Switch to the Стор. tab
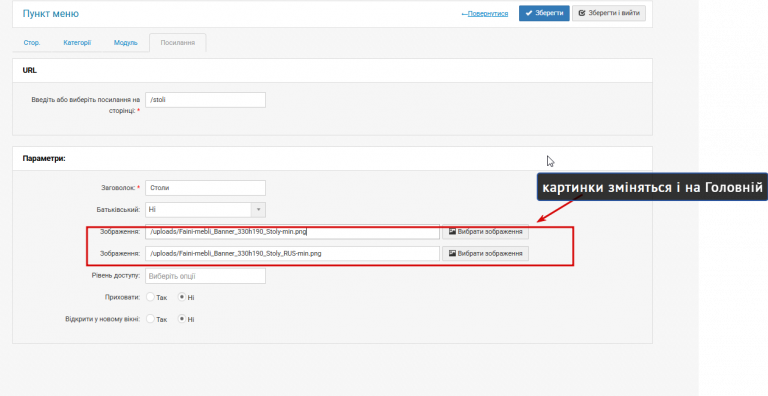Viewport: 768px width, 396px height. pos(32,43)
